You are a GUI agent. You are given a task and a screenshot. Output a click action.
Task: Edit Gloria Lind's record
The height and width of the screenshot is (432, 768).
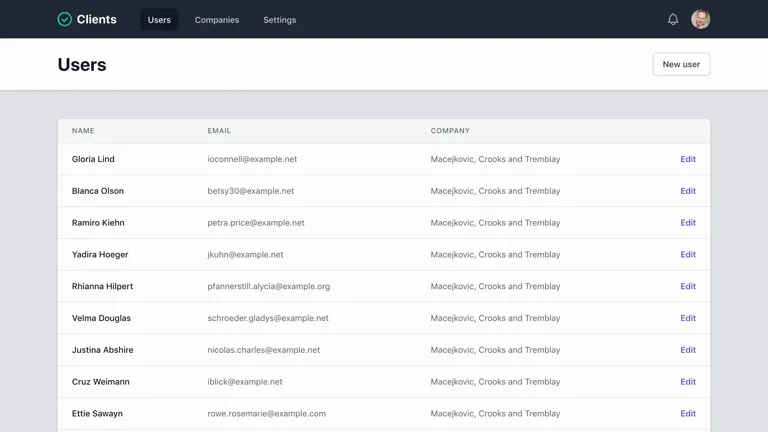point(688,159)
